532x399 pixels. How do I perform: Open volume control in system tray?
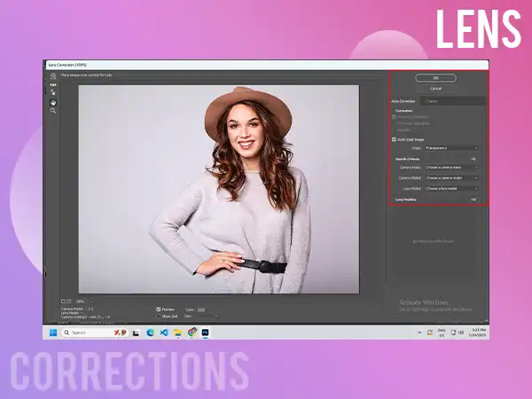coord(461,332)
